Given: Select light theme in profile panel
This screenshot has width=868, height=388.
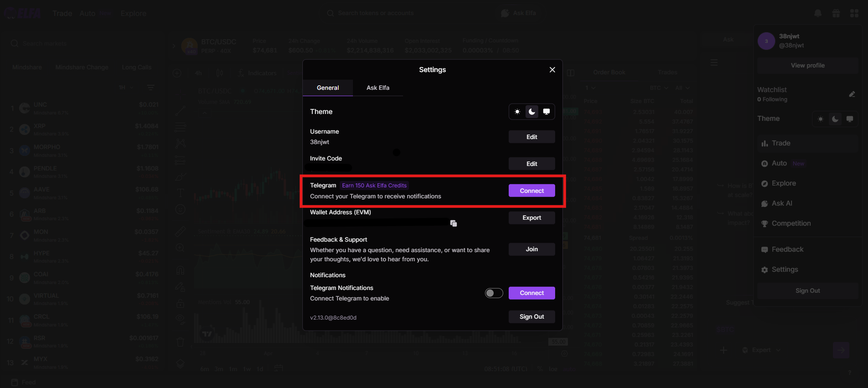Looking at the screenshot, I should click(x=821, y=119).
